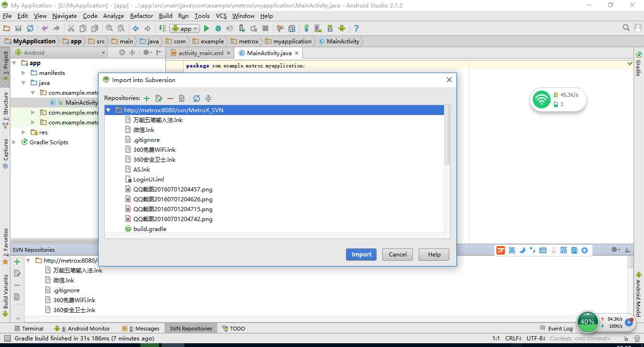Click Scroll from Source target icon

[x=122, y=52]
